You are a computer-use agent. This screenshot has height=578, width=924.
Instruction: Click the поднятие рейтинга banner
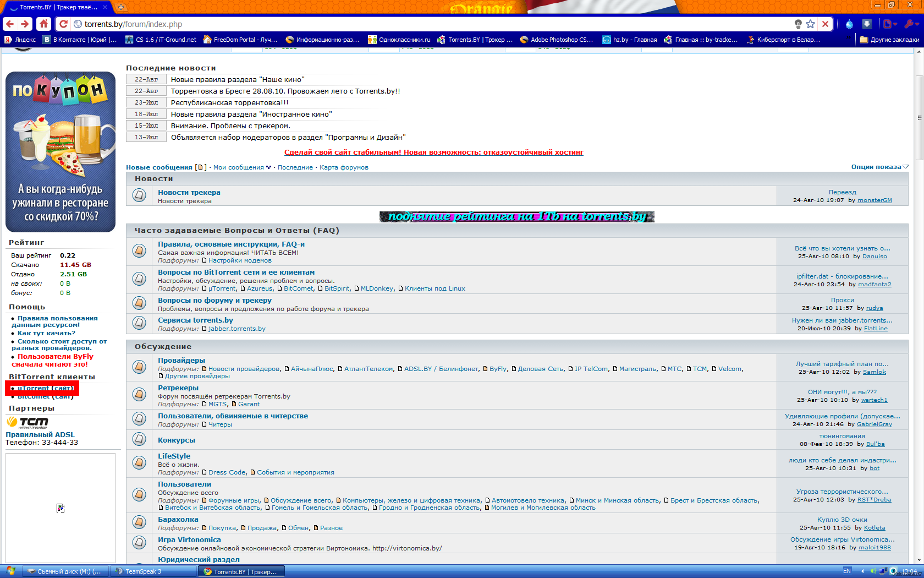pyautogui.click(x=516, y=216)
